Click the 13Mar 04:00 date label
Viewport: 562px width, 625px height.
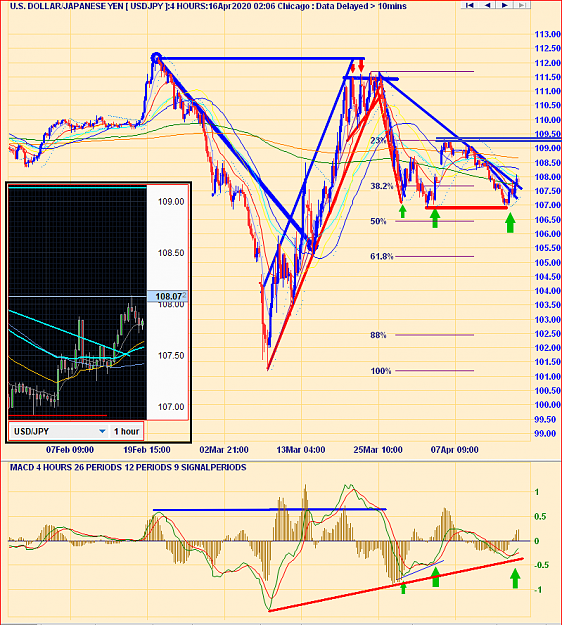[301, 450]
